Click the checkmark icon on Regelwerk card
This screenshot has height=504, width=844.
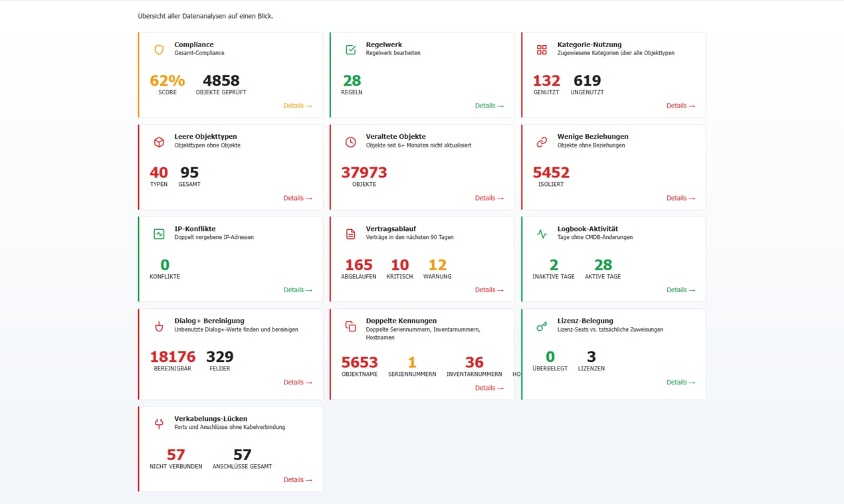(350, 50)
